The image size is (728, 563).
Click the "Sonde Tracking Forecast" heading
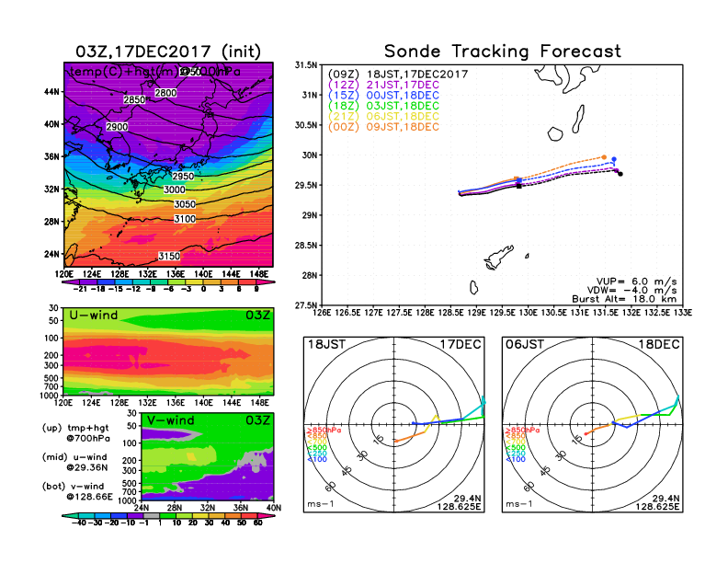[x=503, y=52]
